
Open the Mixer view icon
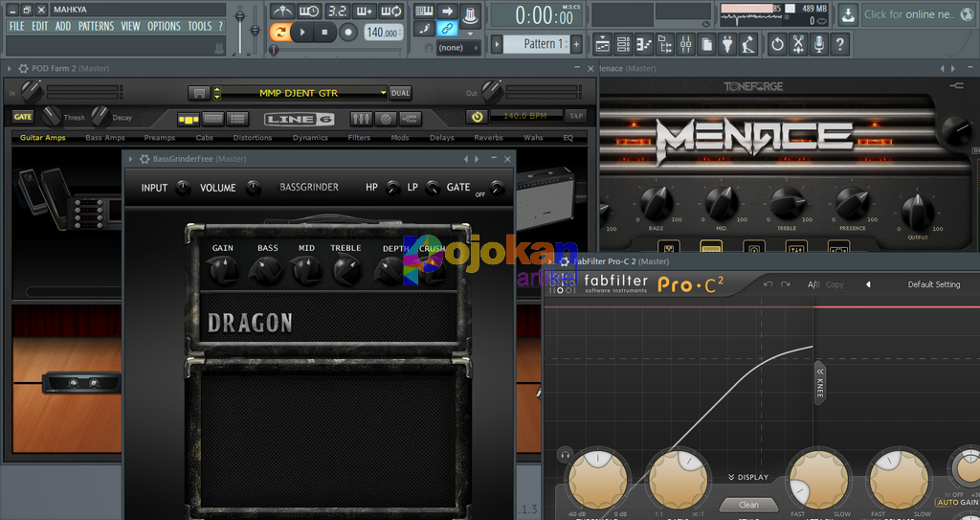tap(685, 44)
